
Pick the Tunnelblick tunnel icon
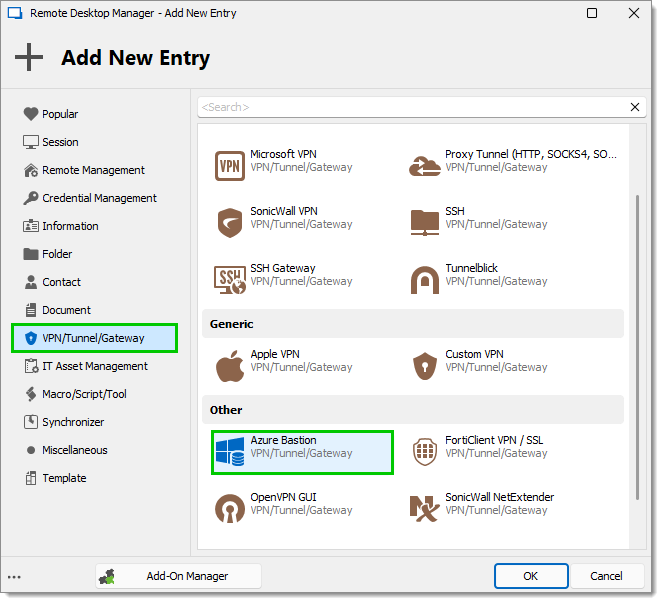426,281
